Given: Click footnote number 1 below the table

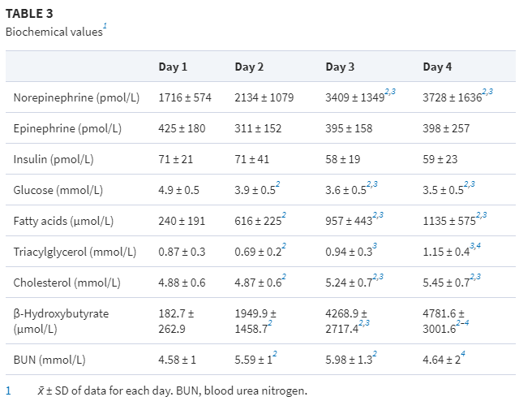Looking at the screenshot, I should 9,391.
